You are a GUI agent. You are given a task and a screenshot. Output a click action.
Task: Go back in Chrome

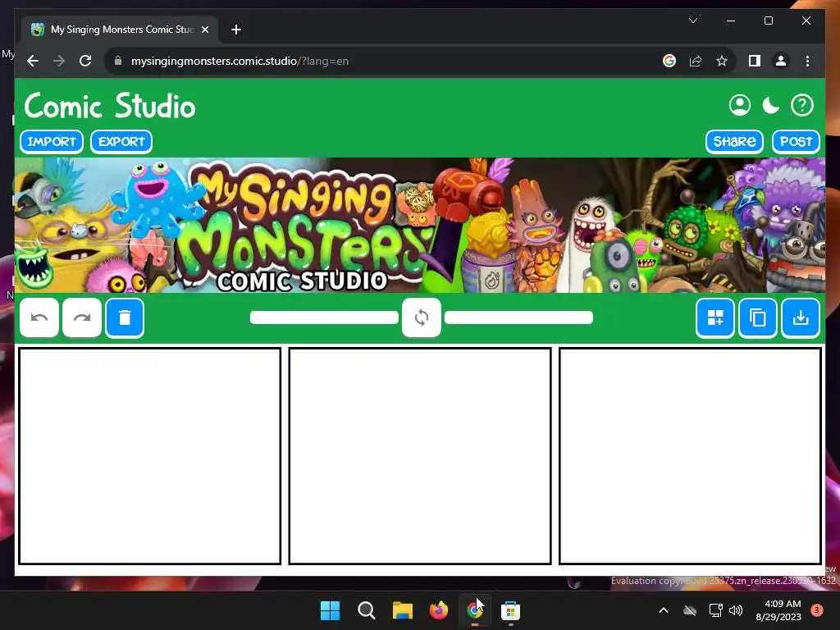33,61
